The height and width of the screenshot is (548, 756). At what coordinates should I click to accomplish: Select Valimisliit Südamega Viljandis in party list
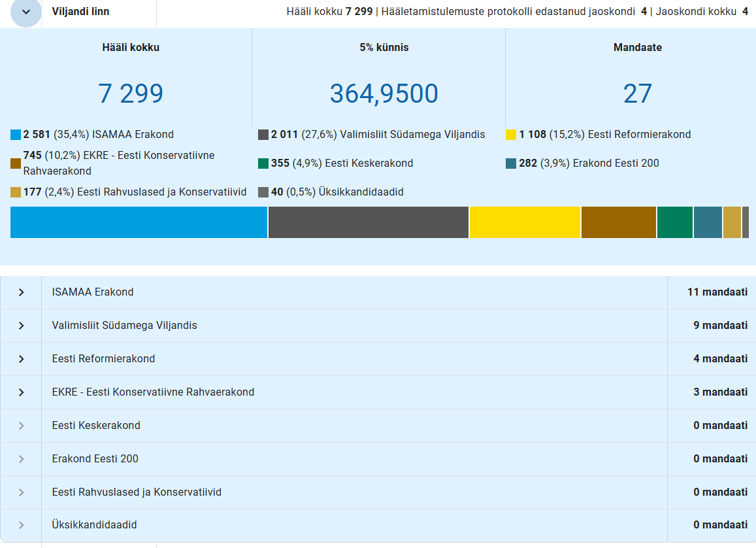coord(124,326)
